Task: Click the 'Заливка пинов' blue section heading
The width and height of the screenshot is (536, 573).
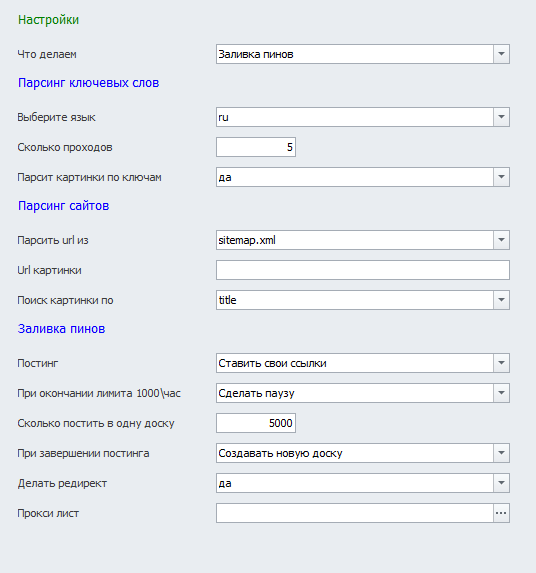Action: point(61,329)
